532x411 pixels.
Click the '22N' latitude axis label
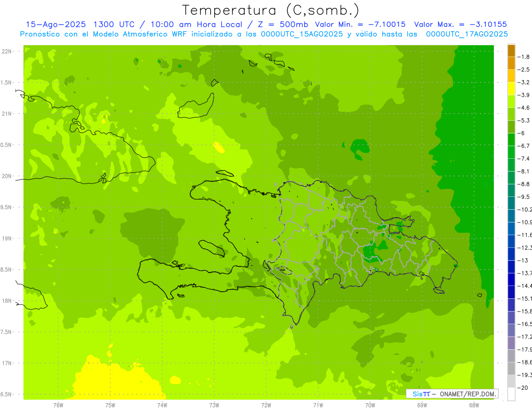point(7,51)
